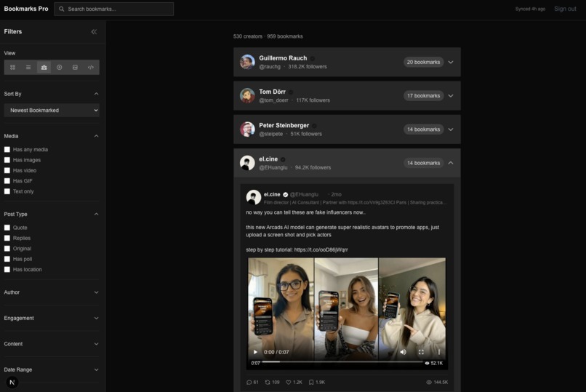The height and width of the screenshot is (392, 586).
Task: Select the image gallery view icon
Action: click(75, 67)
